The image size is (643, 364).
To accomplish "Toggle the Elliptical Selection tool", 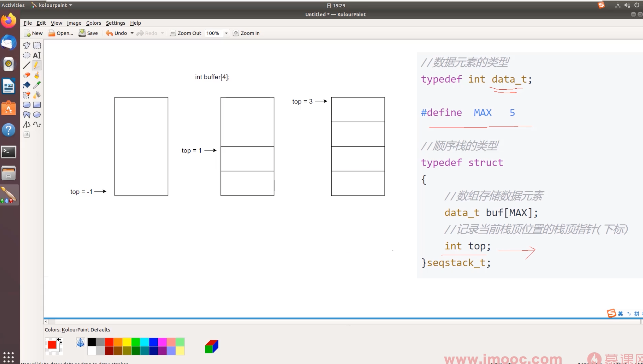I will click(x=27, y=55).
